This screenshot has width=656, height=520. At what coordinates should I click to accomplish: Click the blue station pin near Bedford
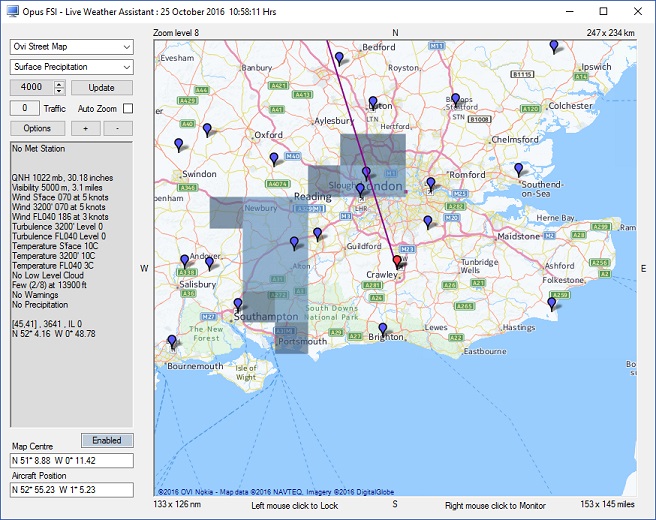pyautogui.click(x=340, y=58)
